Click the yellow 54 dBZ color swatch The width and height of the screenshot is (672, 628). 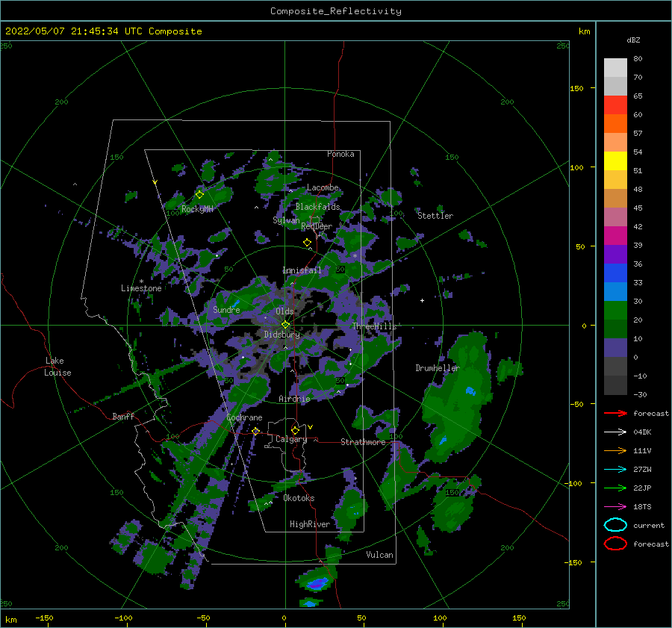tap(615, 161)
